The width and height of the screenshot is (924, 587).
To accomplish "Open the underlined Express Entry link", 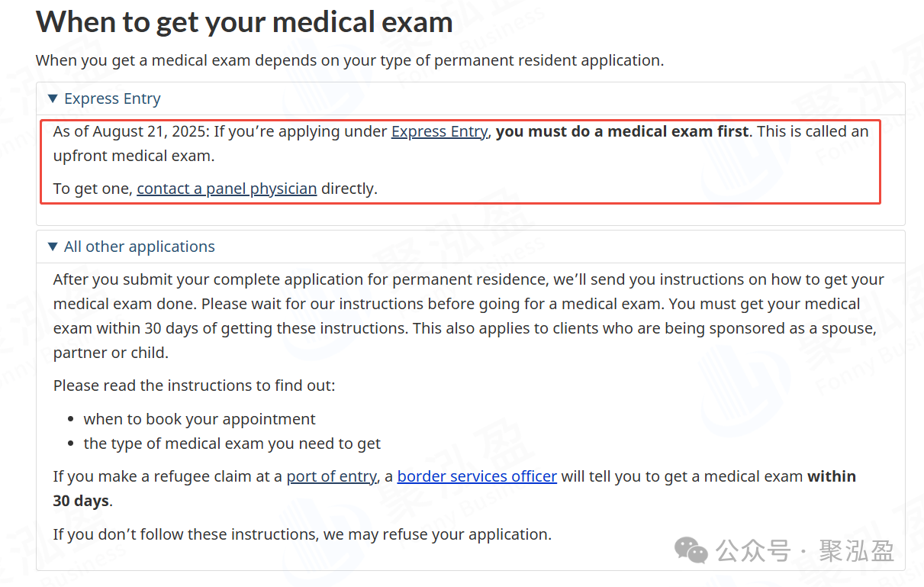I will pos(439,131).
